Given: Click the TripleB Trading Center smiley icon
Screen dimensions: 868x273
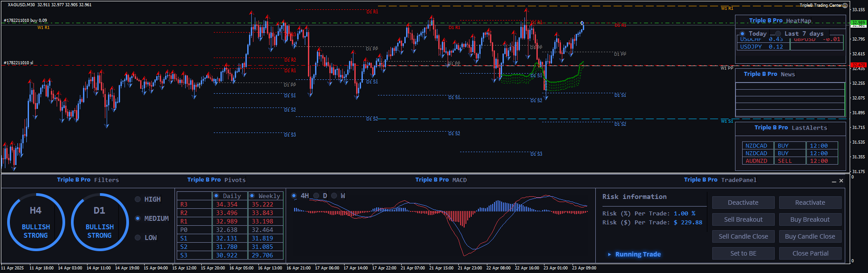Looking at the screenshot, I should 845,5.
